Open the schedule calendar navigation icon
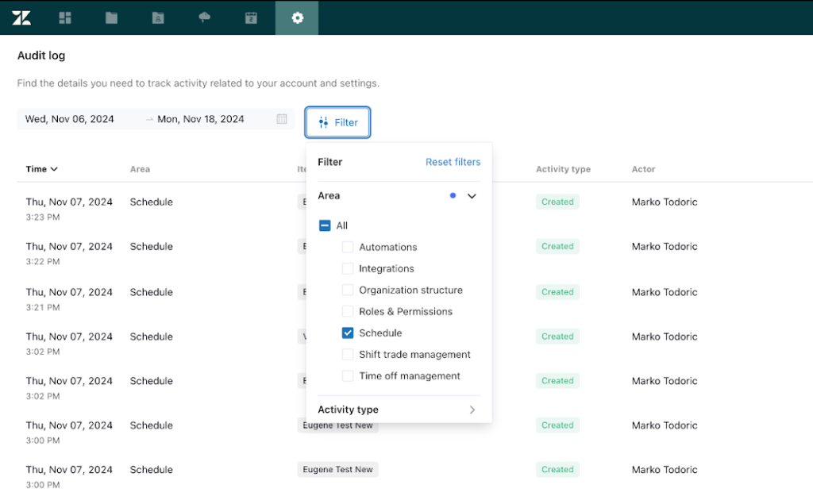Viewport: 813px width, 504px height. point(251,17)
